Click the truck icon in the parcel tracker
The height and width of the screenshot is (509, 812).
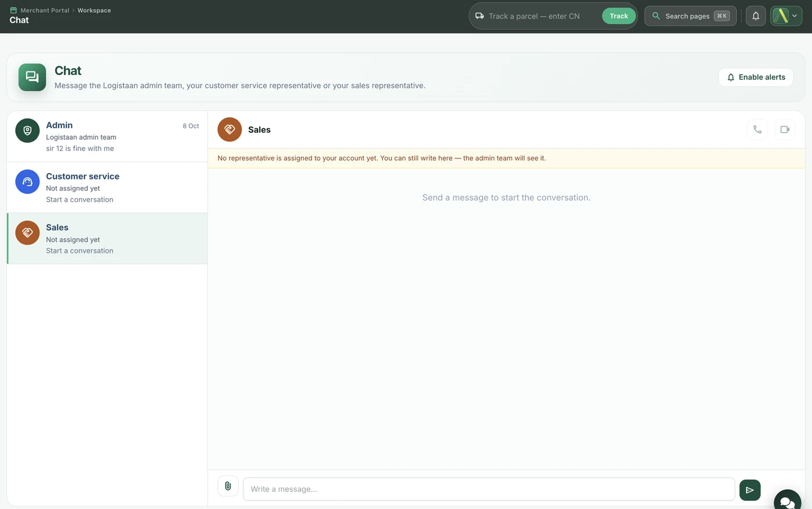click(480, 16)
